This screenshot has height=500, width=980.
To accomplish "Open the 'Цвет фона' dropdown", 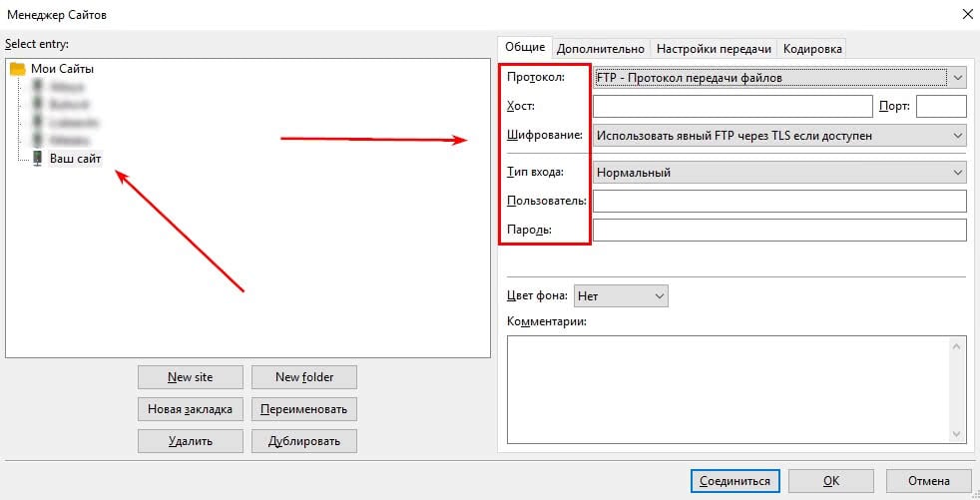I will [x=621, y=296].
